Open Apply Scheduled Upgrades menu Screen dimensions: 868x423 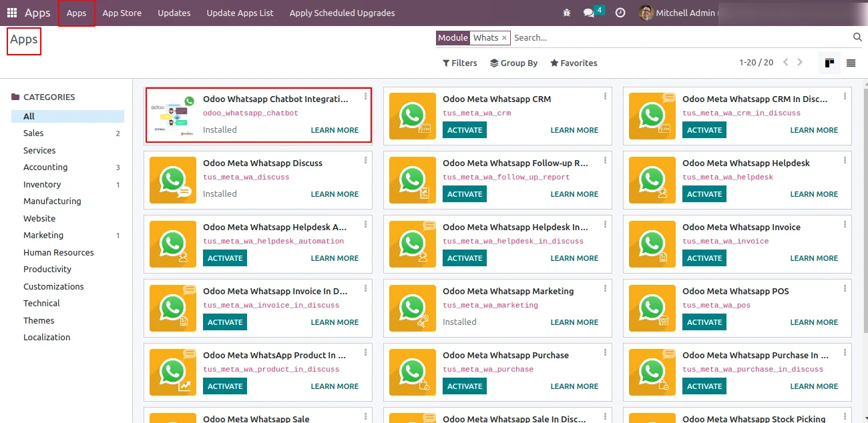pyautogui.click(x=343, y=13)
